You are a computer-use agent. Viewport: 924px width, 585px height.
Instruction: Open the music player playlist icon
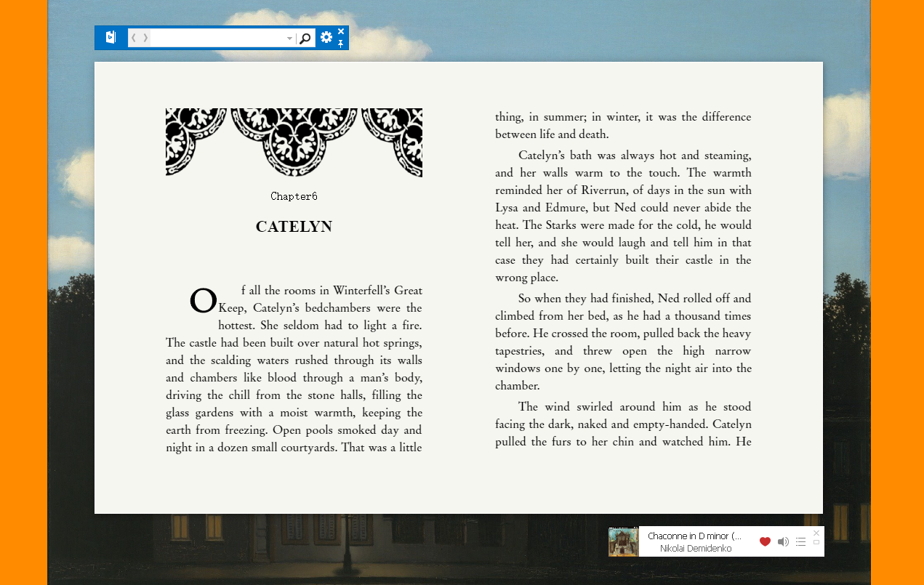(x=800, y=541)
